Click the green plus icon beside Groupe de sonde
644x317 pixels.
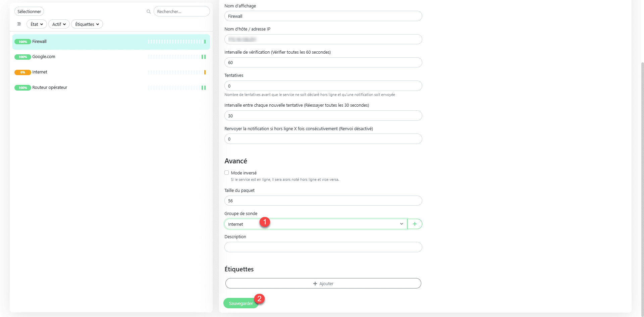point(415,224)
